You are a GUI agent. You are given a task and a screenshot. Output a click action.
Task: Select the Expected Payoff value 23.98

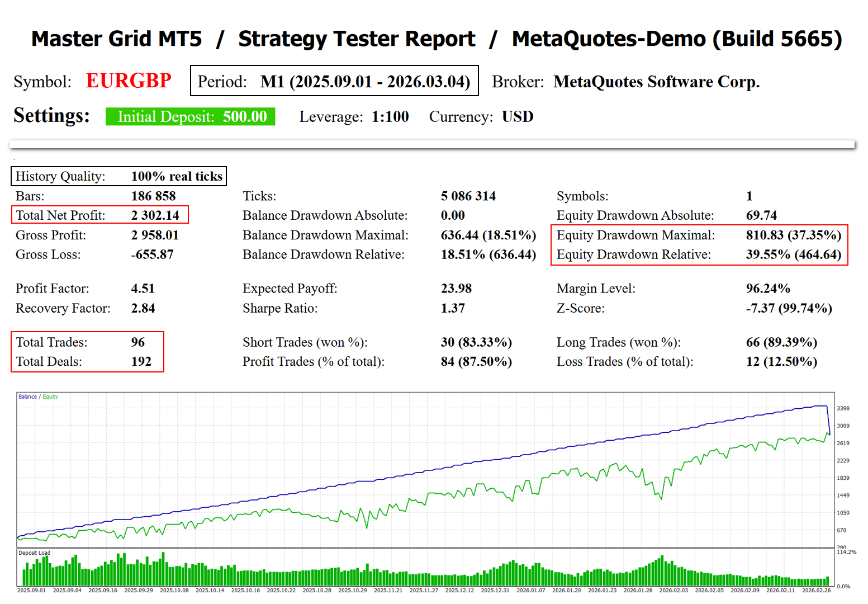click(456, 289)
